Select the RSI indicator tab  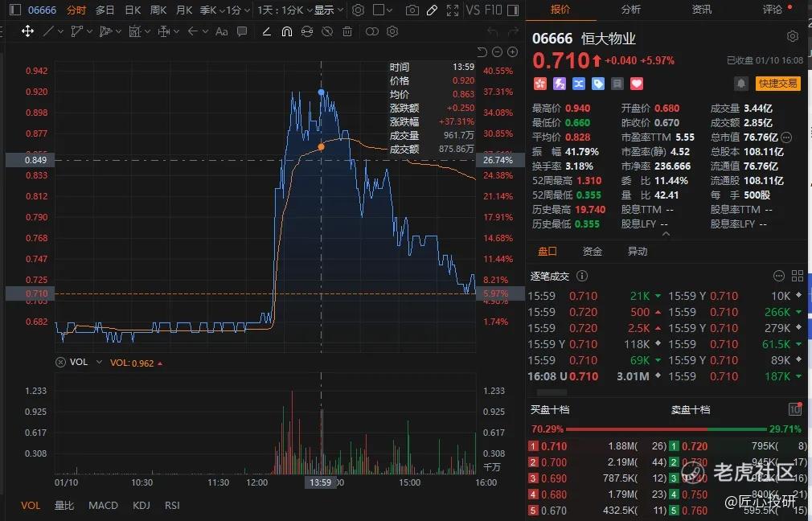click(x=172, y=505)
